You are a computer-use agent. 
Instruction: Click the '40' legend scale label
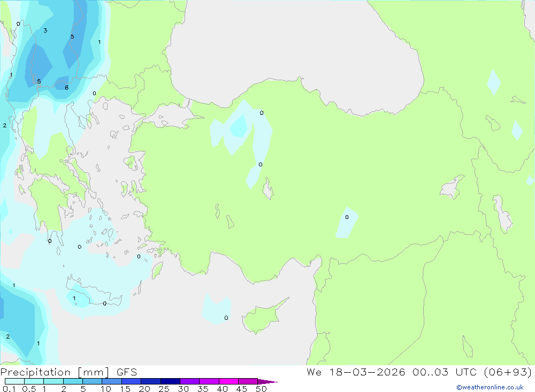(x=222, y=389)
